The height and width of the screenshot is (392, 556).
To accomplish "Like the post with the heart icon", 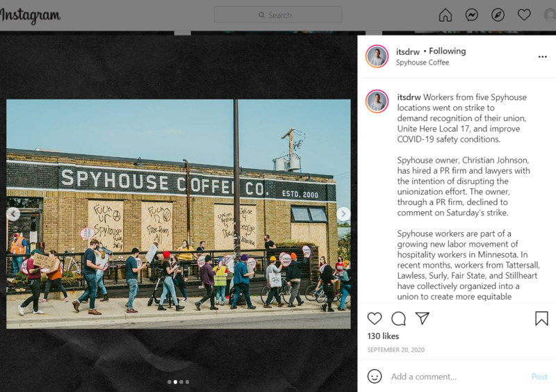I will (375, 318).
